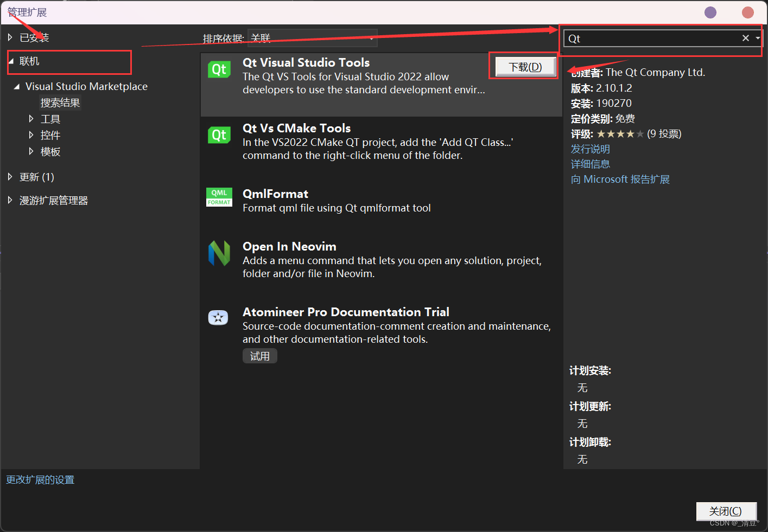The width and height of the screenshot is (768, 532).
Task: Click the 试用 trial button
Action: pos(260,356)
